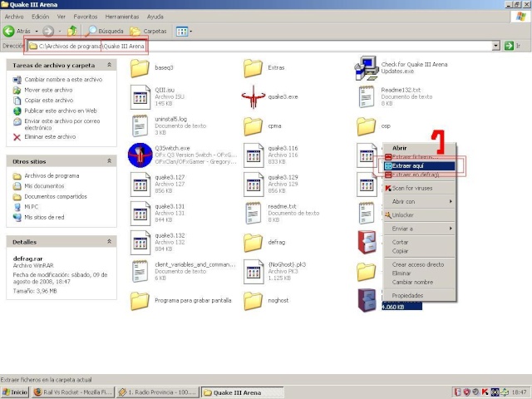
Task: Select the baseq3 folder icon
Action: pyautogui.click(x=140, y=68)
